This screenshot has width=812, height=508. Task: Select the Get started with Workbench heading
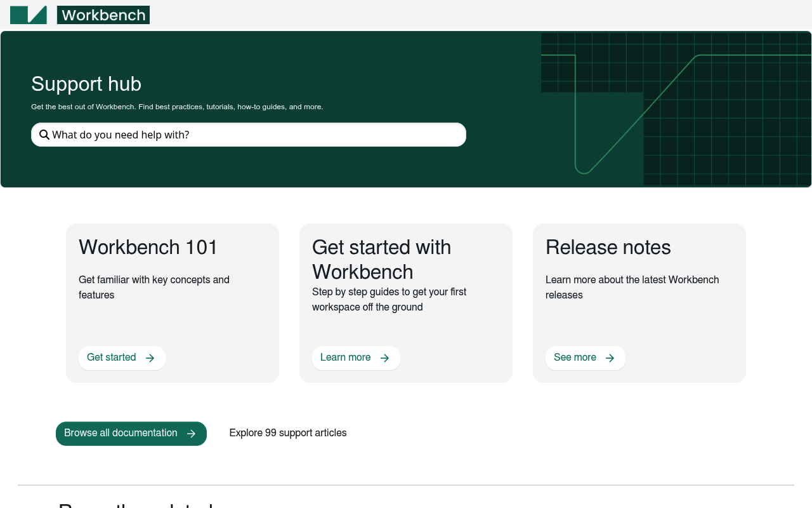[382, 259]
